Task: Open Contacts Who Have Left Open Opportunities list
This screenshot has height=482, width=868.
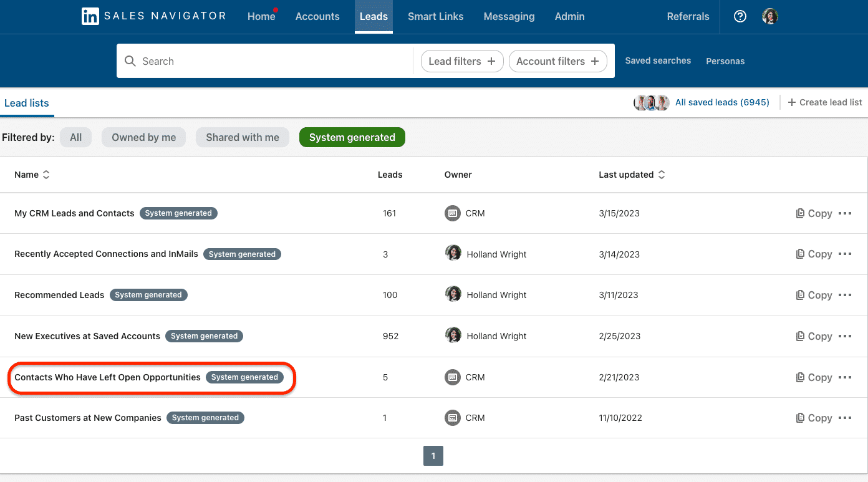Action: pos(107,377)
